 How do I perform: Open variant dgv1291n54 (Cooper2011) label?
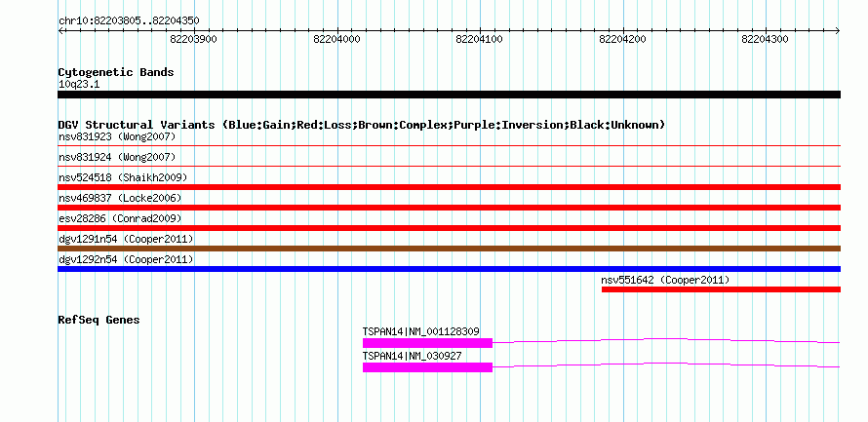click(126, 239)
